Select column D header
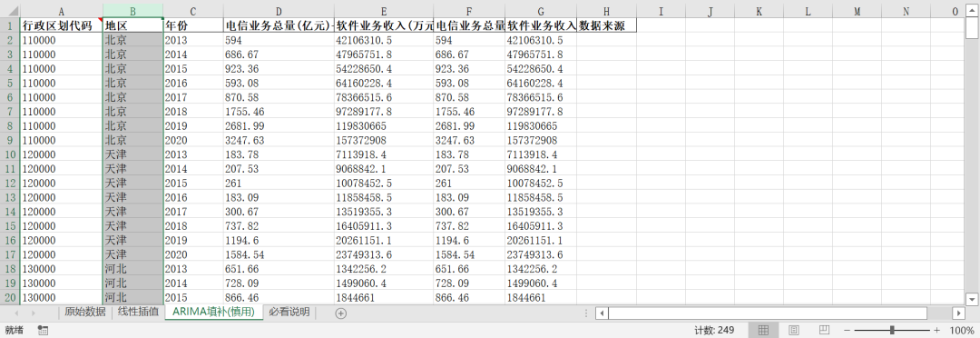This screenshot has width=980, height=338. pos(279,11)
